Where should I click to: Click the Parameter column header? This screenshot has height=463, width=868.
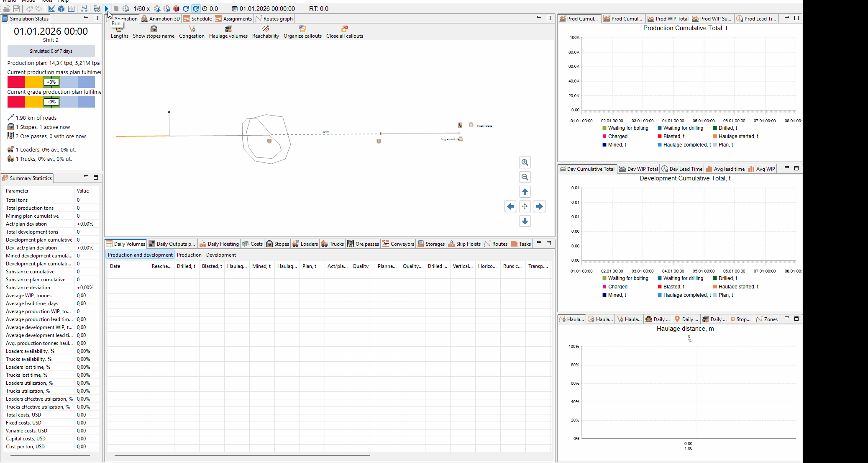(39, 190)
